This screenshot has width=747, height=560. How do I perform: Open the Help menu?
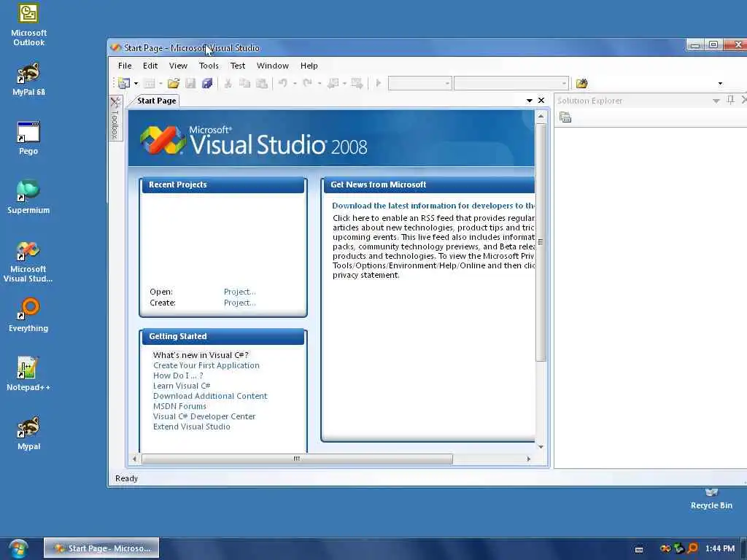coord(309,66)
